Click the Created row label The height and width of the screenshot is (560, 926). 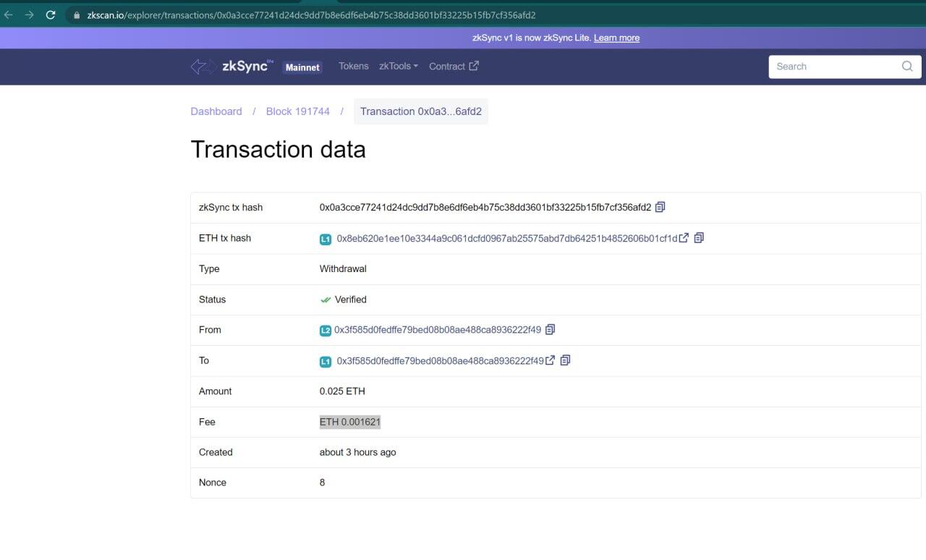[216, 452]
